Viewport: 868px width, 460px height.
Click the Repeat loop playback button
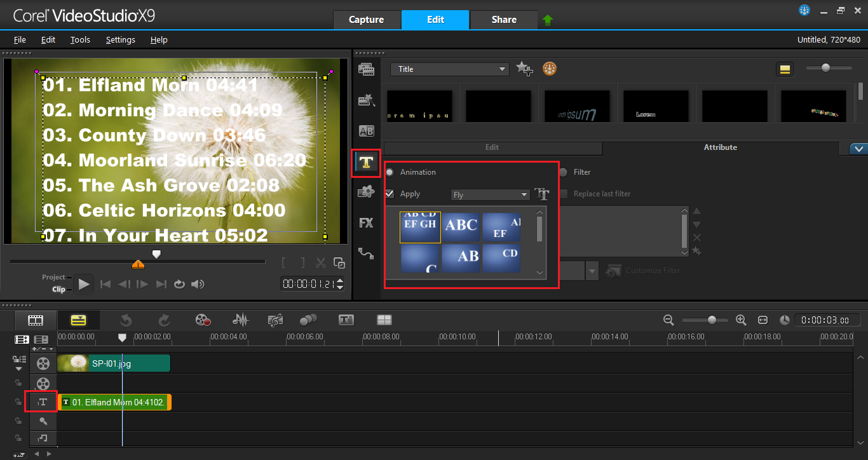pyautogui.click(x=179, y=284)
